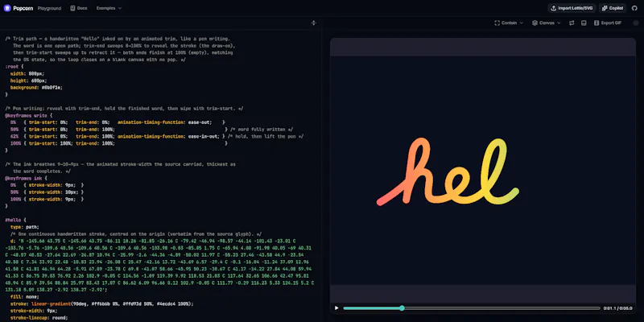Click the cross-arrows icon above the code editor
This screenshot has height=322, width=644.
point(314,23)
